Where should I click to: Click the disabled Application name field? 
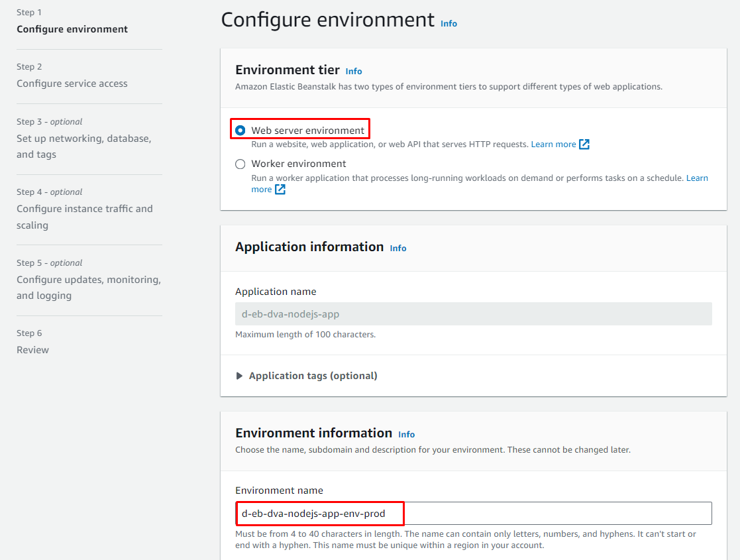[x=473, y=314]
